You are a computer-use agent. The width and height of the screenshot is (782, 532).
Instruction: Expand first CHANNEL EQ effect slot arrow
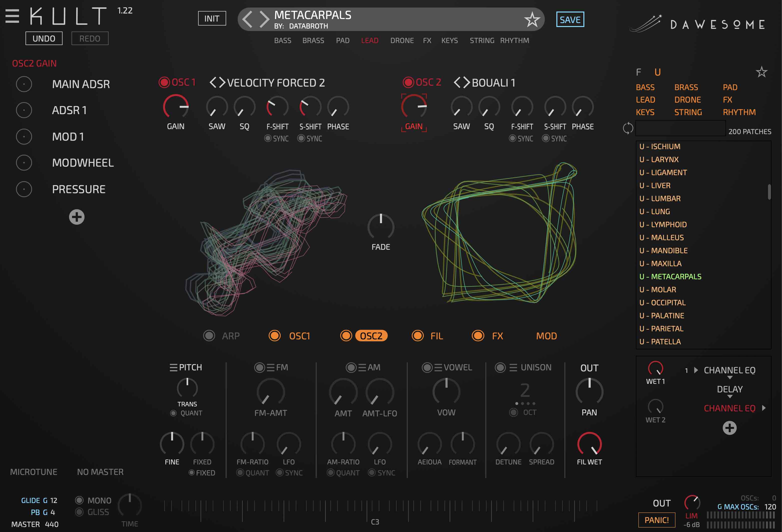coord(696,370)
